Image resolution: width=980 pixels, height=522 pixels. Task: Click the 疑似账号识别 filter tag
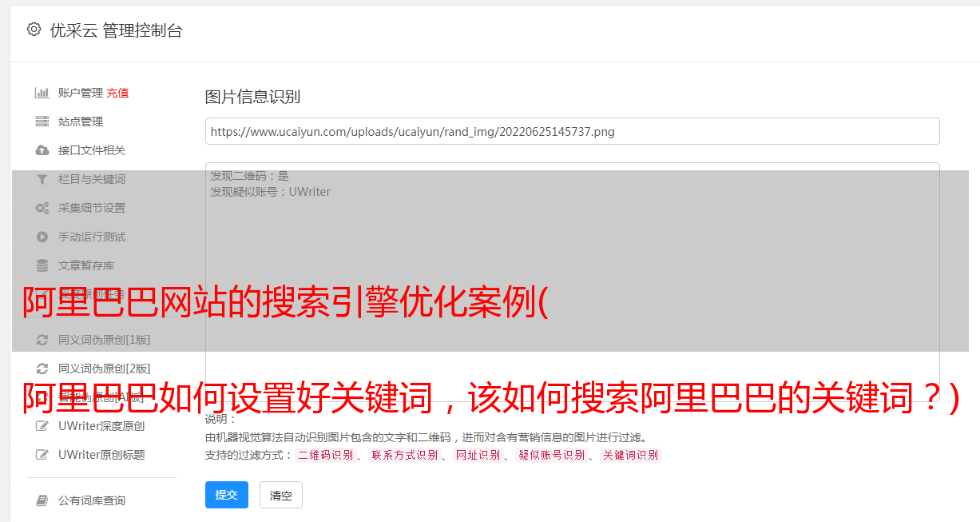click(552, 455)
